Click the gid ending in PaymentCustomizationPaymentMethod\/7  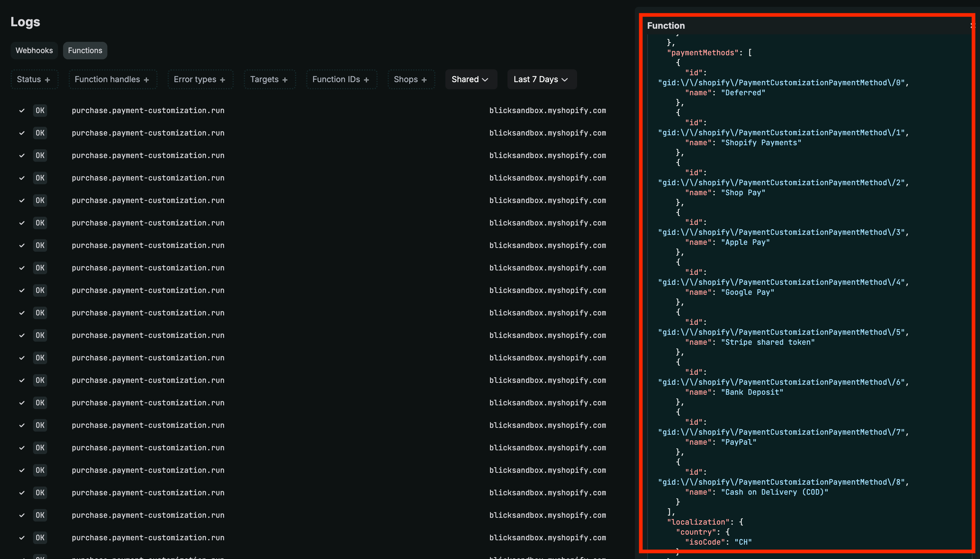[782, 432]
